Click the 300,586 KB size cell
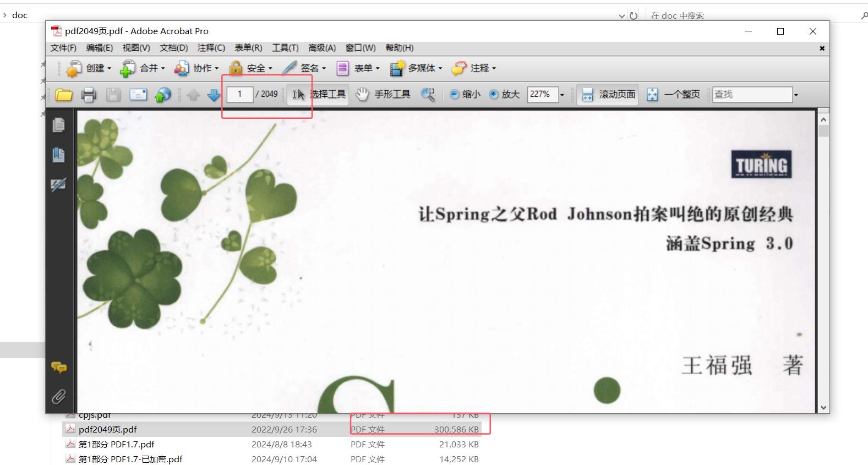This screenshot has height=465, width=868. pos(456,429)
